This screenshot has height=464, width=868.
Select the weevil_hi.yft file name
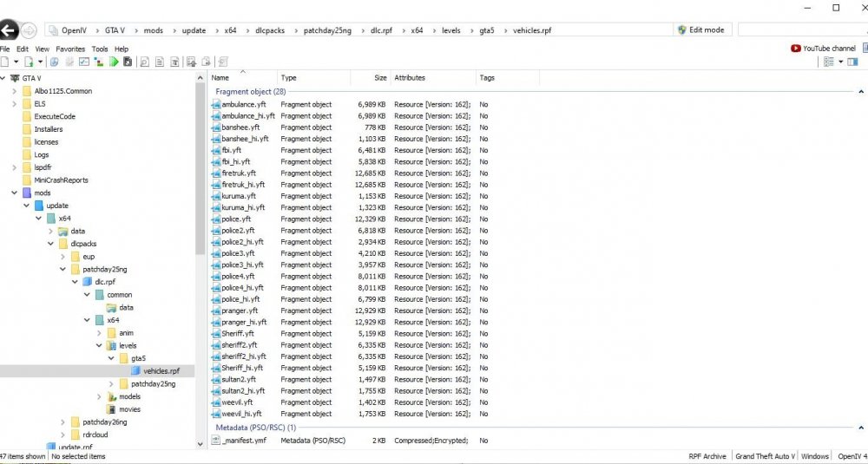241,415
